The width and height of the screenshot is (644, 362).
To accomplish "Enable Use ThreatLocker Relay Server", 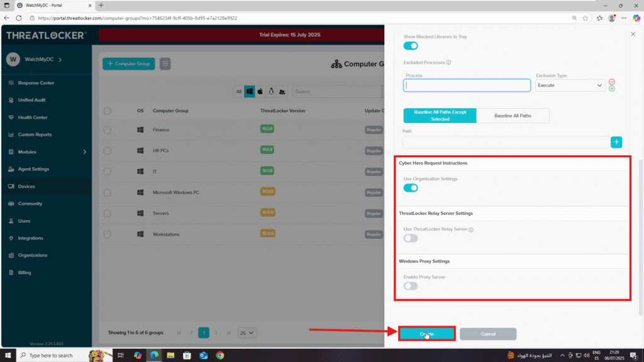I will 410,238.
